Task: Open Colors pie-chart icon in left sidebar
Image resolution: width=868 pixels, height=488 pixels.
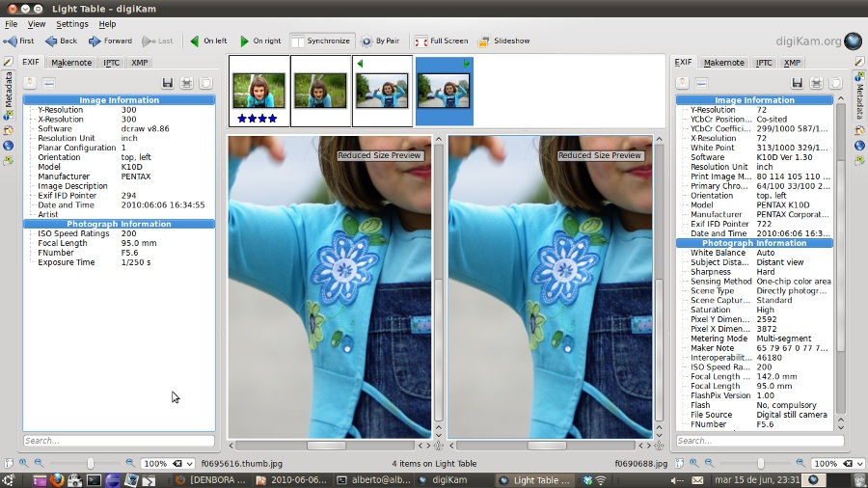Action: pyautogui.click(x=8, y=130)
